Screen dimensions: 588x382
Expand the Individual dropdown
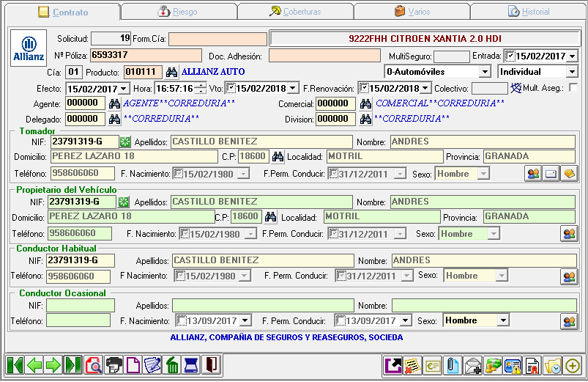pyautogui.click(x=572, y=71)
